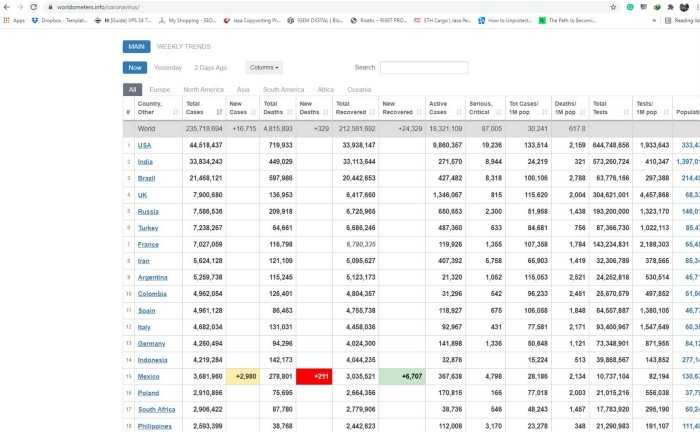The width and height of the screenshot is (700, 432).
Task: Reload the worldometers page
Action: tap(34, 7)
